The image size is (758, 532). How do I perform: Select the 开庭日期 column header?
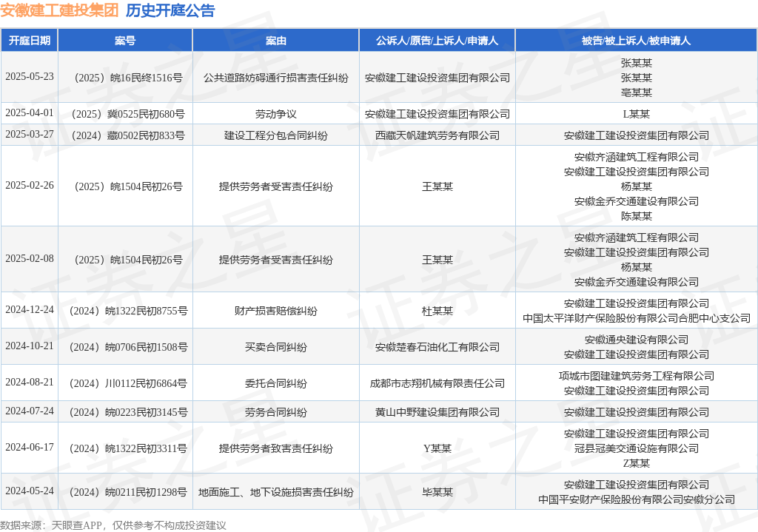point(30,41)
